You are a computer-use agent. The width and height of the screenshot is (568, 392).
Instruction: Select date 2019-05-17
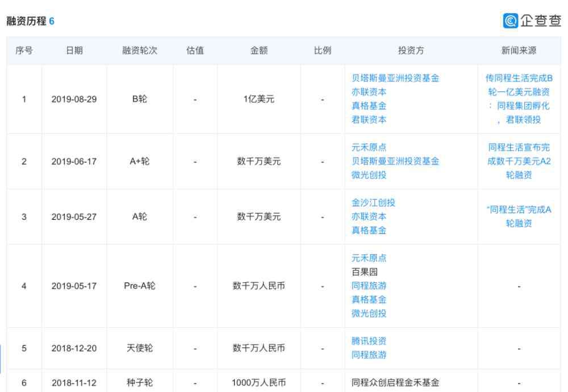[74, 286]
